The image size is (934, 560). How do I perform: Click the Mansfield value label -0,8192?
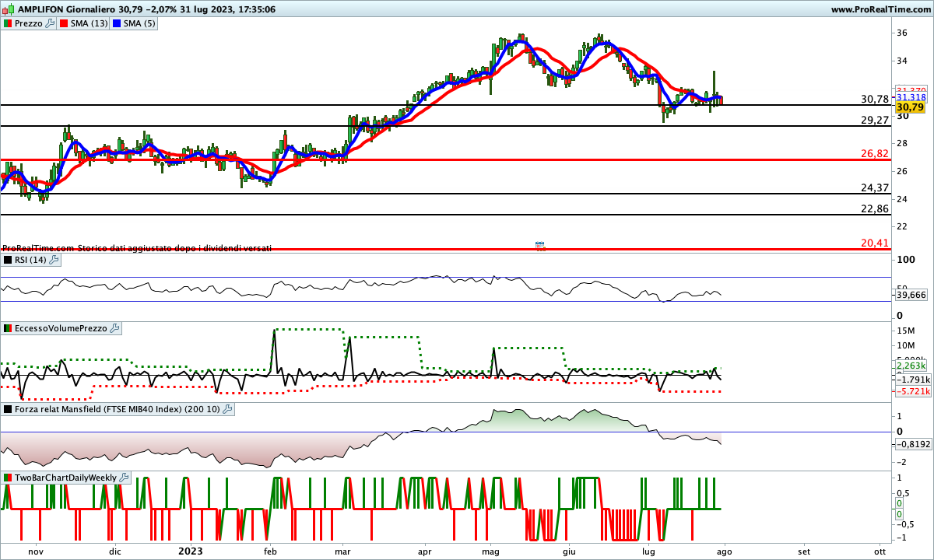click(x=912, y=444)
